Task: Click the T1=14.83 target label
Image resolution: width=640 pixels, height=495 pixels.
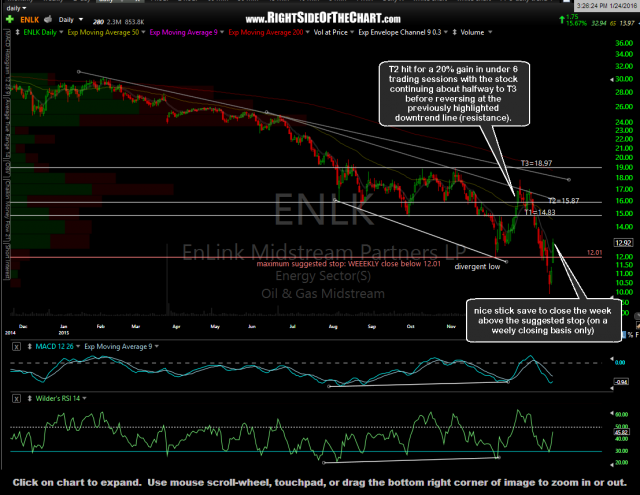Action: point(540,212)
